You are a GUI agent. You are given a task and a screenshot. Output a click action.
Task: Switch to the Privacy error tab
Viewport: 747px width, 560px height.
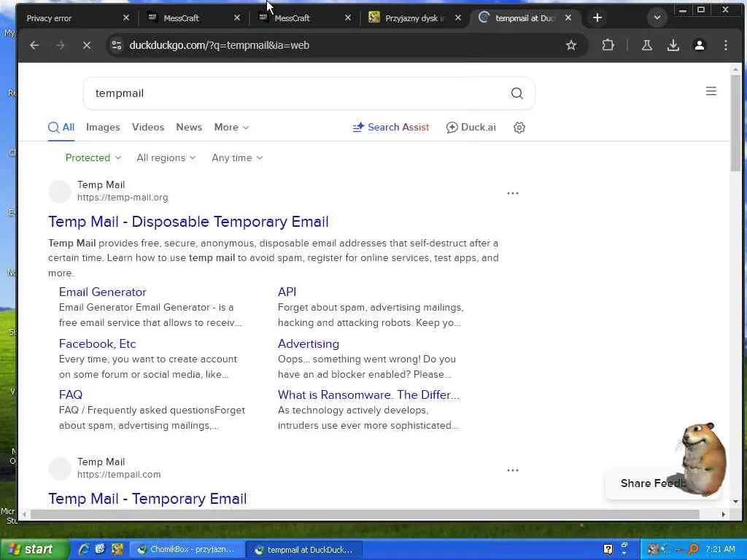(71, 18)
